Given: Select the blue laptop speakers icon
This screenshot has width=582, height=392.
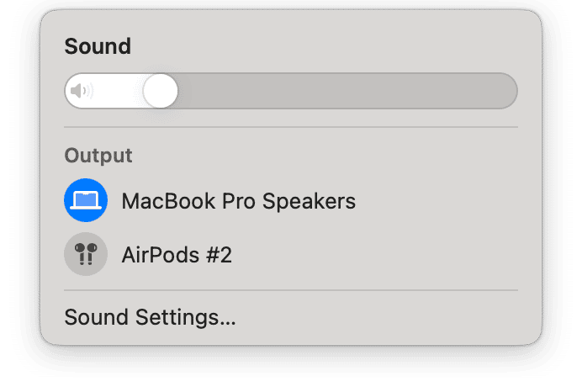Looking at the screenshot, I should click(86, 201).
